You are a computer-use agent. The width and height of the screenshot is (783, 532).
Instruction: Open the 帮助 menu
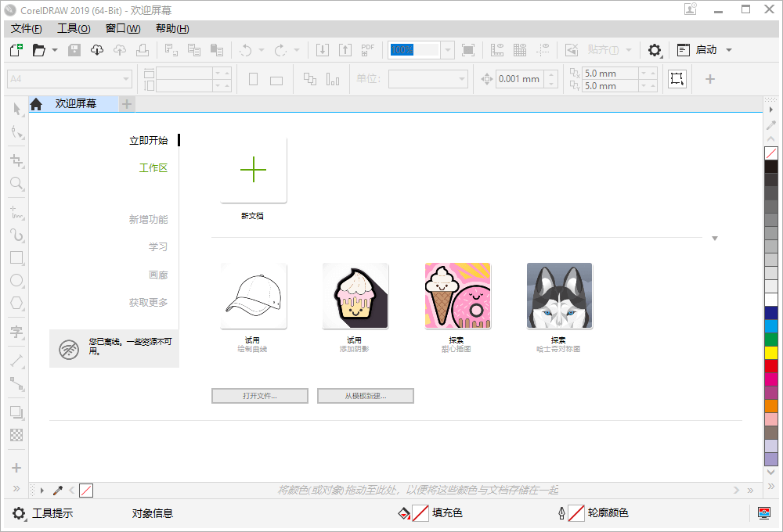[x=171, y=28]
